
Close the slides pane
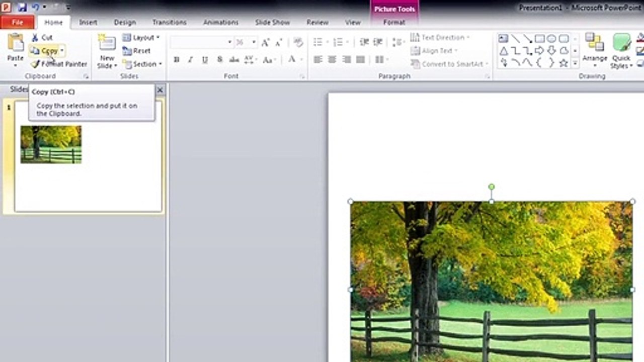(x=160, y=90)
